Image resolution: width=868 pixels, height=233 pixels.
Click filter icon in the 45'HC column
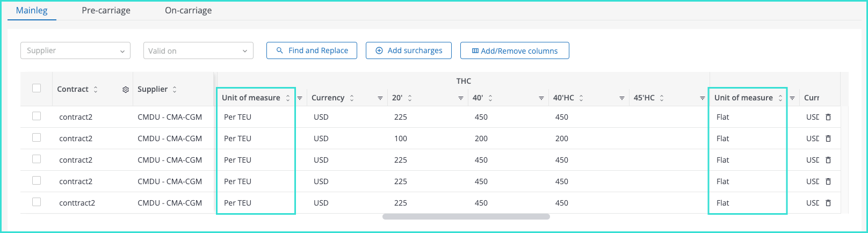702,98
